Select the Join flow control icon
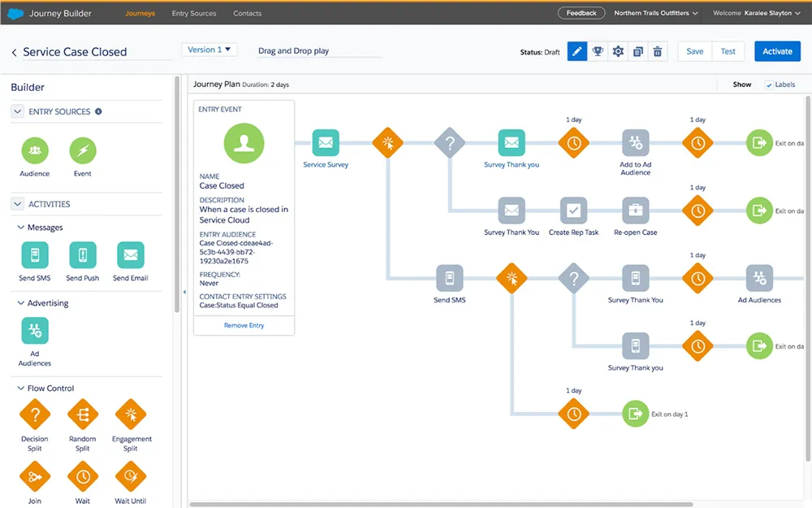812x508 pixels. point(35,476)
